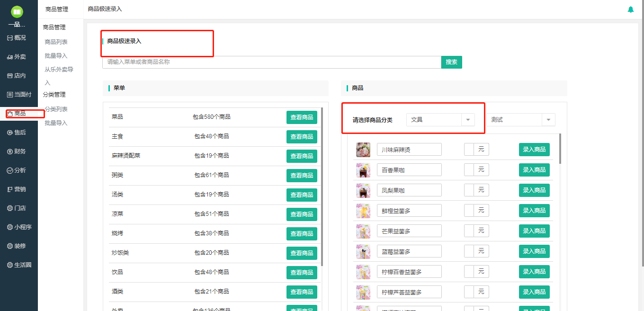Viewport: 644px width, 311px height.
Task: Edit the 川味麻辣烫 name field
Action: pyautogui.click(x=409, y=150)
